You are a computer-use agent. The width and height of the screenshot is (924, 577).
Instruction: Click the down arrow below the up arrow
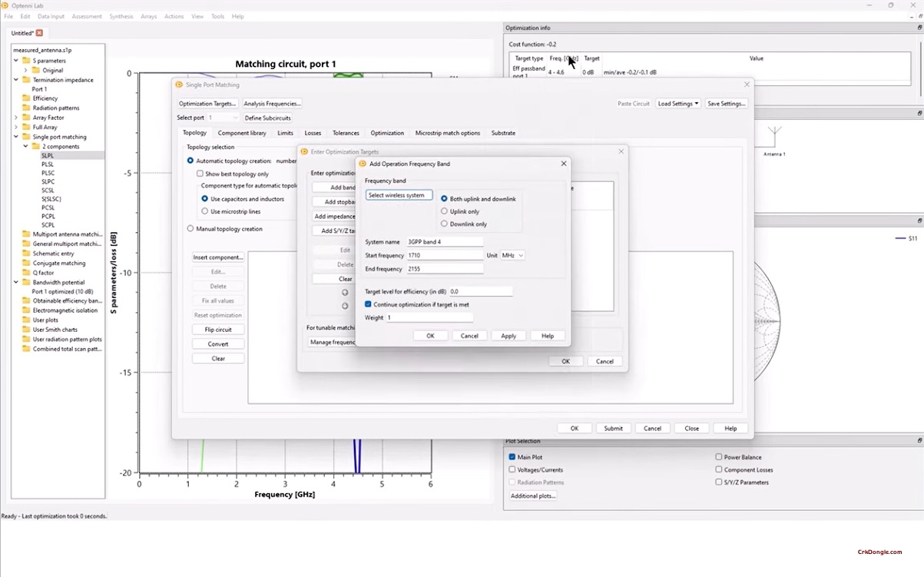345,304
